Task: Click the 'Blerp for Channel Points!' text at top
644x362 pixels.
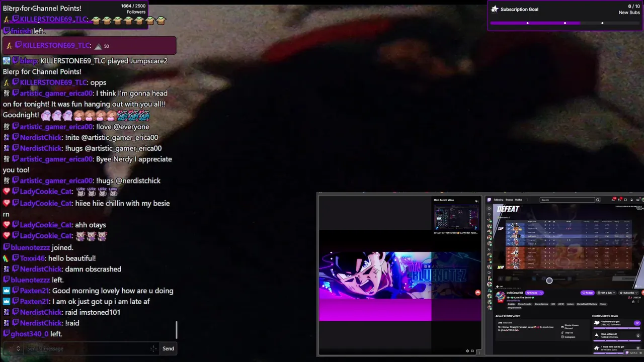Action: (x=42, y=9)
